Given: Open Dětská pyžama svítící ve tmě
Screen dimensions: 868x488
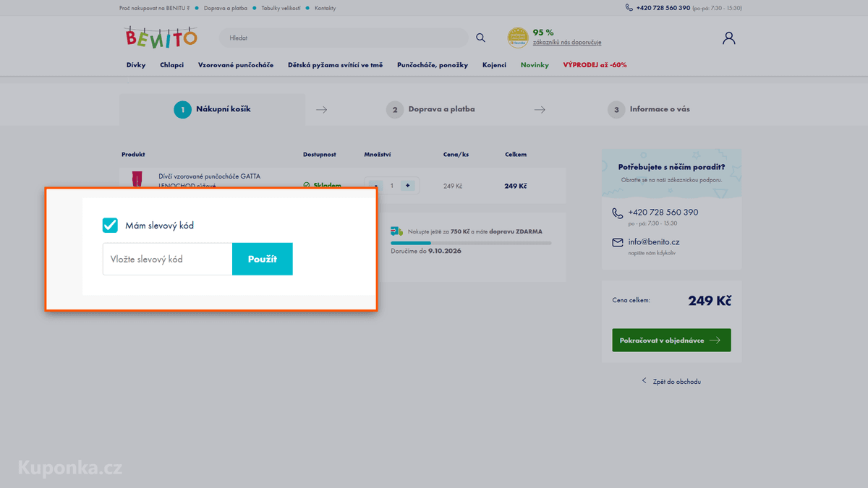Looking at the screenshot, I should pyautogui.click(x=336, y=65).
